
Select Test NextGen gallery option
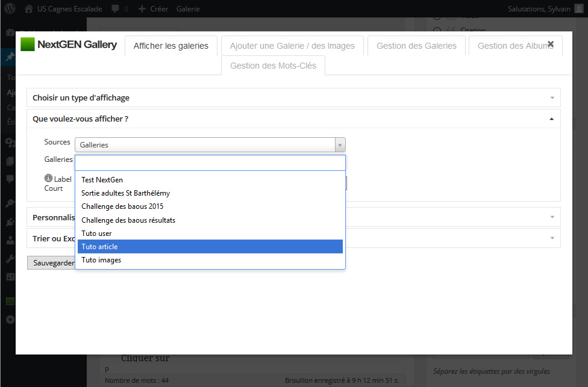[x=210, y=180]
